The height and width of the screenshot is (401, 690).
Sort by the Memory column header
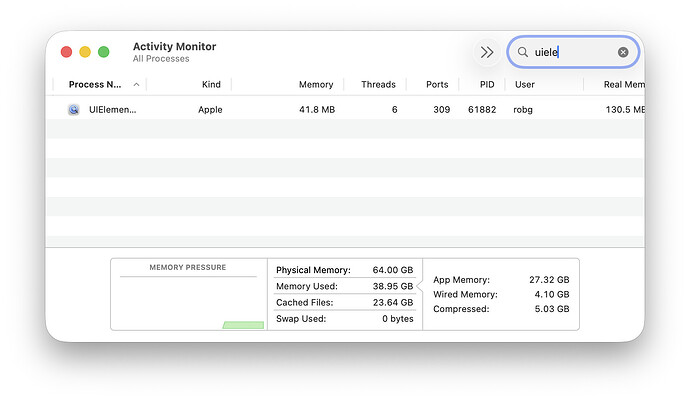coord(316,85)
